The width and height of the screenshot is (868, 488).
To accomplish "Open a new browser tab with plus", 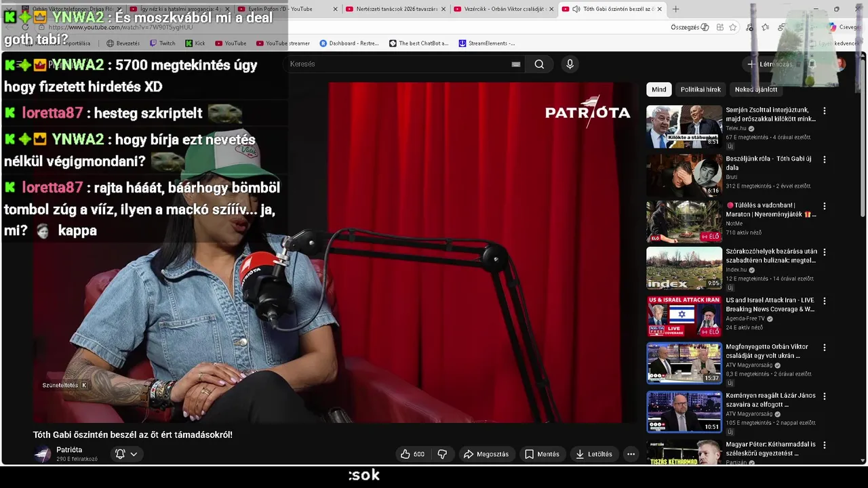I will [675, 9].
